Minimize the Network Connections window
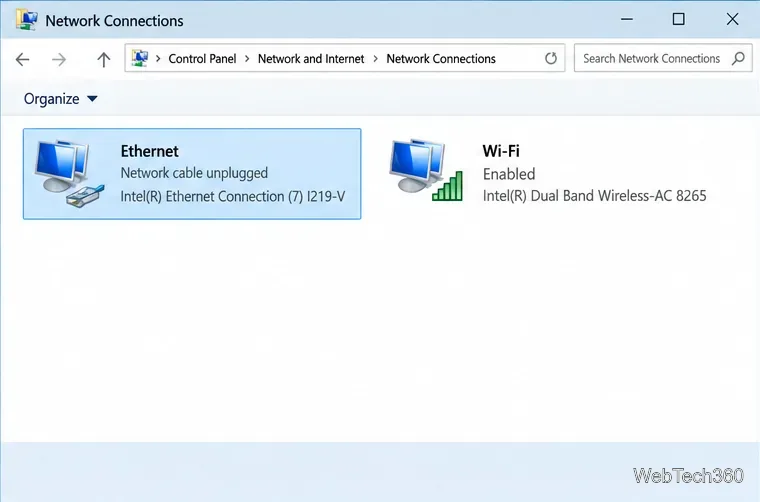The width and height of the screenshot is (760, 502). point(627,19)
